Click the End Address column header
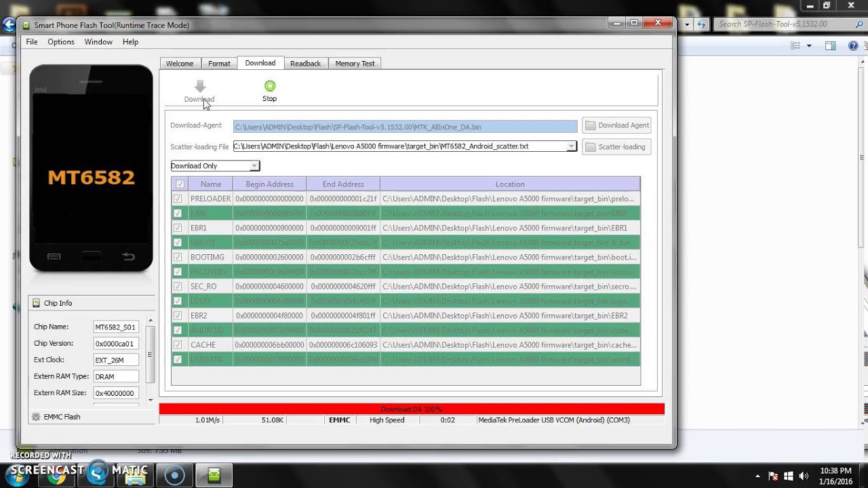Viewport: 868px width, 488px height. tap(343, 184)
